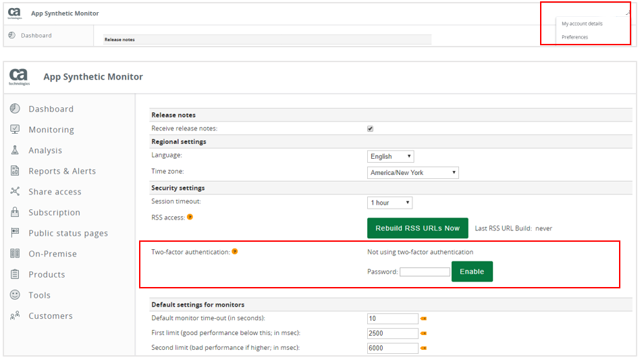Image resolution: width=644 pixels, height=362 pixels.
Task: Click the Share access network icon
Action: [x=15, y=191]
